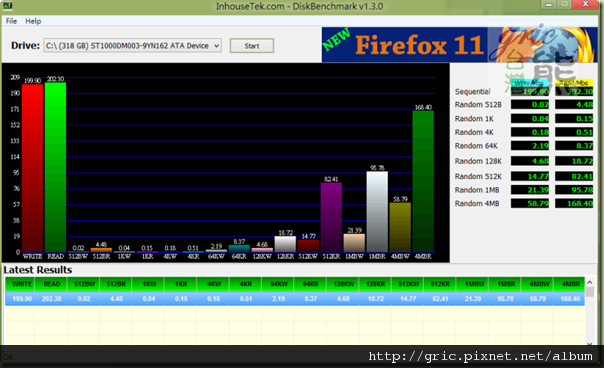Select the dark red 512KW bar
604x368 pixels.
click(308, 246)
